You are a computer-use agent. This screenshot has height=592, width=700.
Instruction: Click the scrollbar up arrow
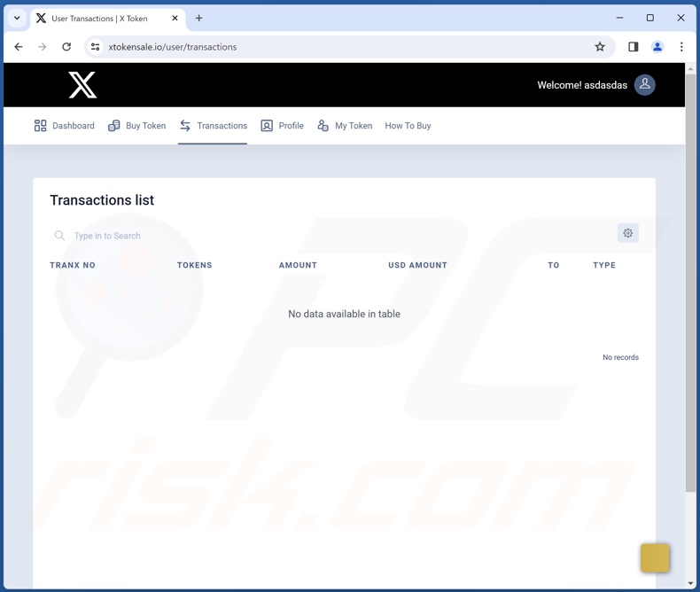690,69
